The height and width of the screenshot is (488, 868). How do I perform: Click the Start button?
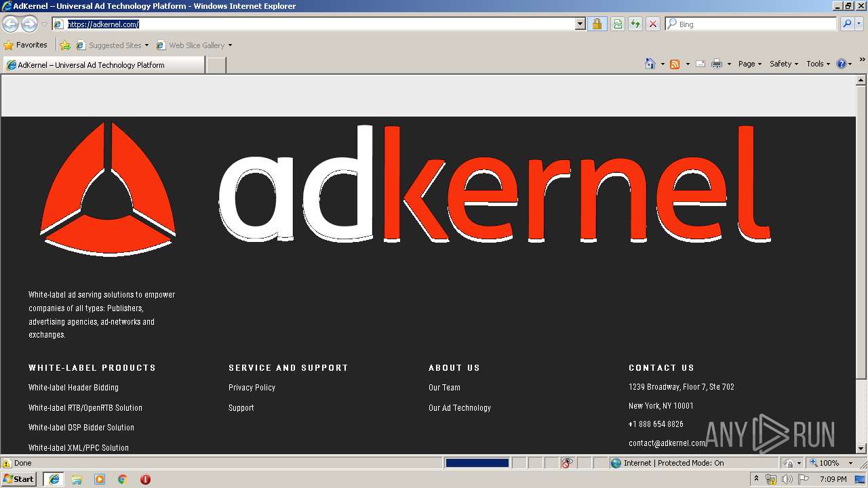pos(19,479)
